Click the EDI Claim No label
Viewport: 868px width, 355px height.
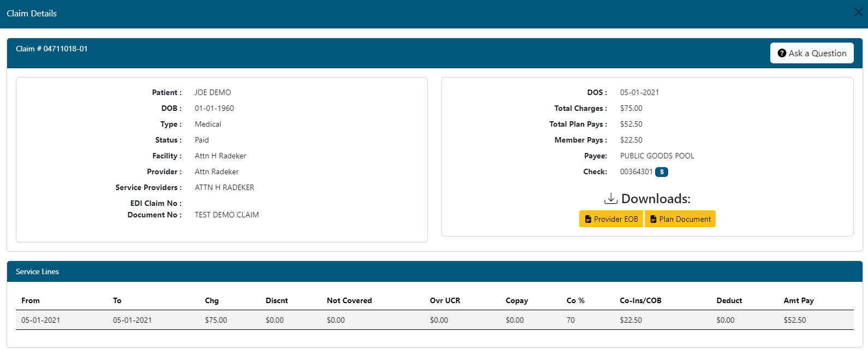tap(156, 203)
